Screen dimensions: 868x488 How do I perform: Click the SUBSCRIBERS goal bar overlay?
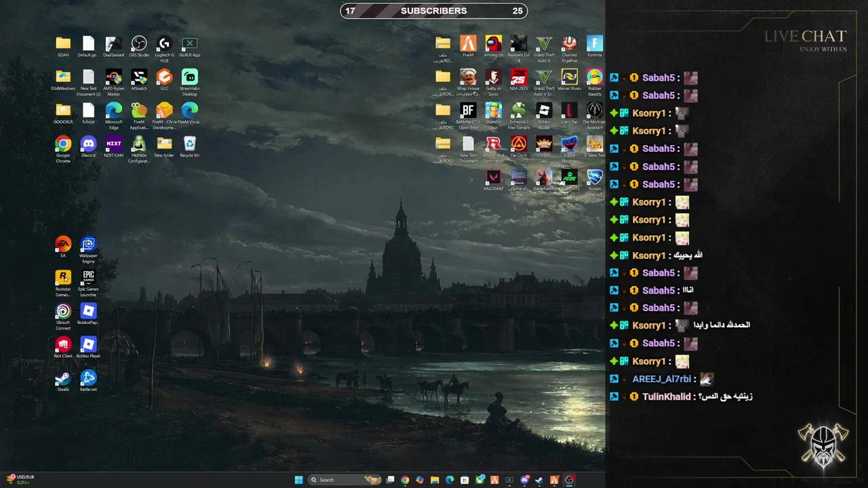434,11
